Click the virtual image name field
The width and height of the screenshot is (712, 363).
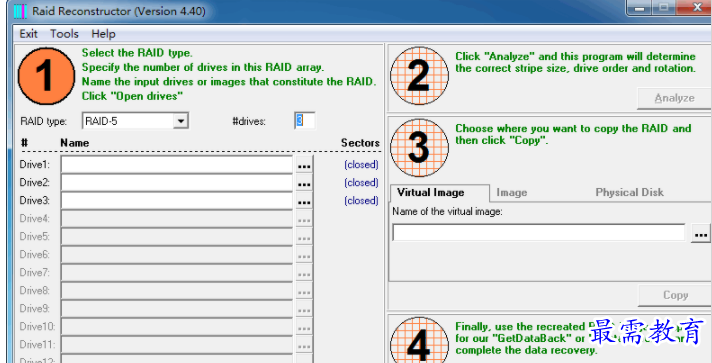pyautogui.click(x=539, y=233)
